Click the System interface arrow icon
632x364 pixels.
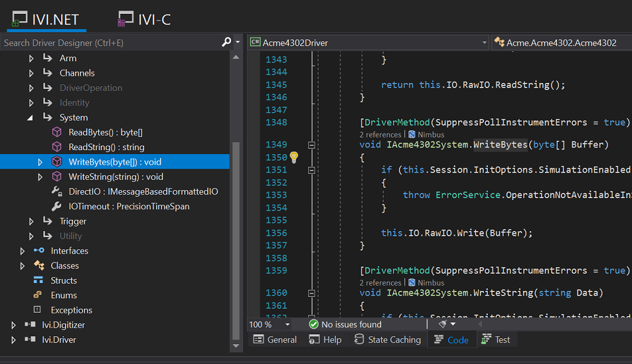pyautogui.click(x=47, y=117)
